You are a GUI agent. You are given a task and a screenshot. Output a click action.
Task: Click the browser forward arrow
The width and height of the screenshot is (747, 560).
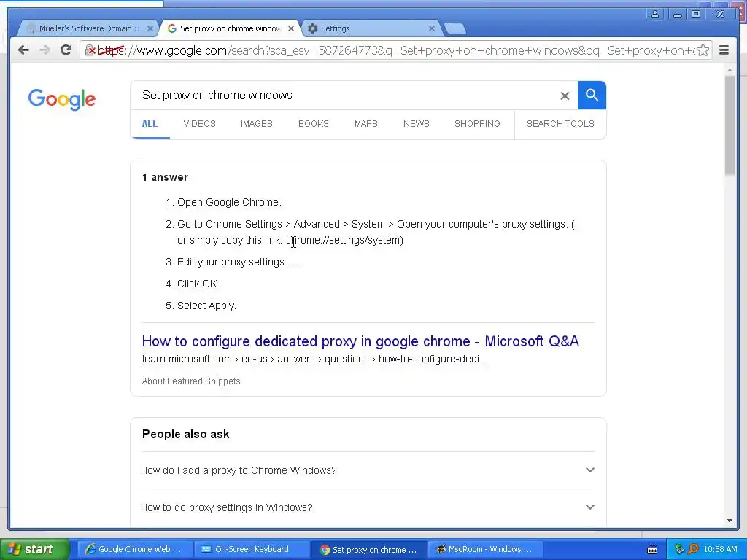coord(44,50)
